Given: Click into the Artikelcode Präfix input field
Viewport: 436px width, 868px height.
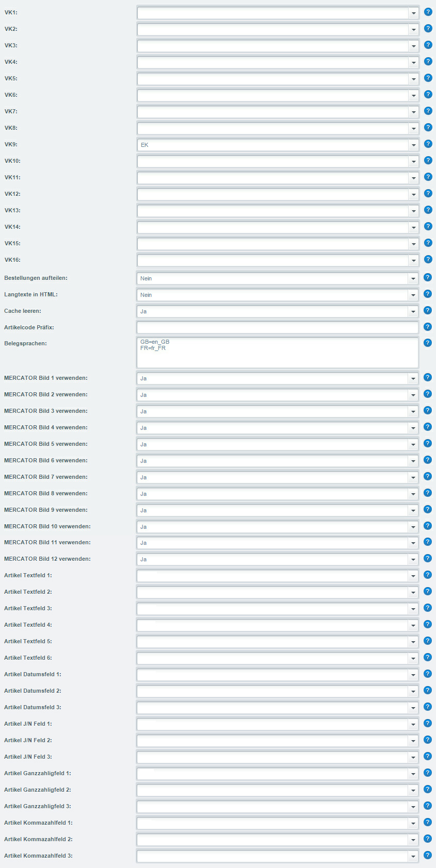Looking at the screenshot, I should [278, 327].
